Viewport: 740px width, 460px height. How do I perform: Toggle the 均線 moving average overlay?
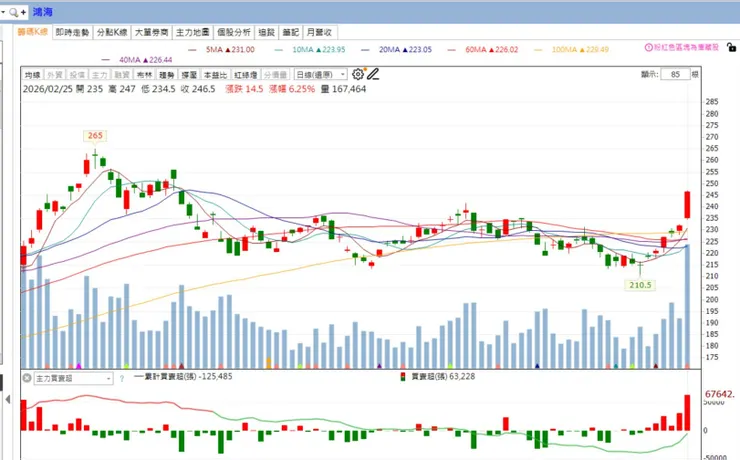click(x=33, y=75)
